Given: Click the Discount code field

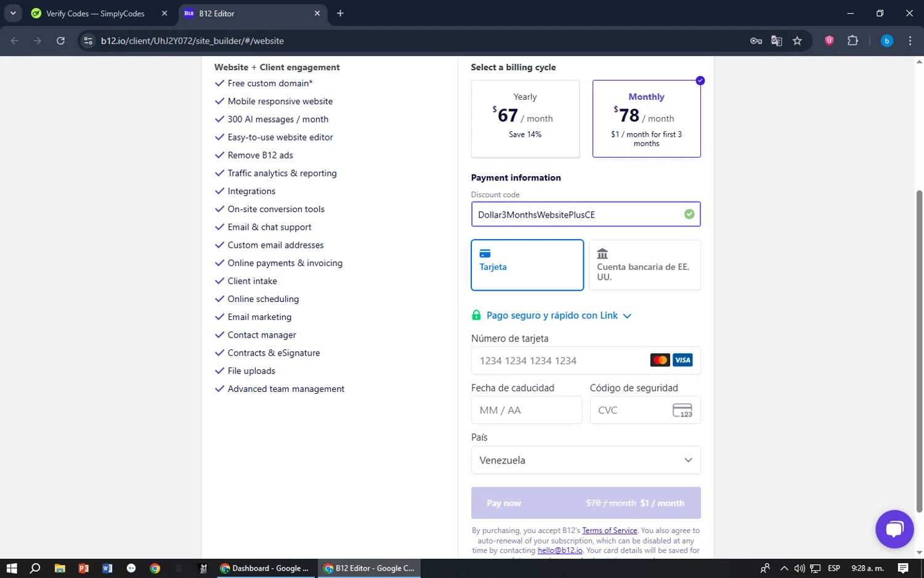Looking at the screenshot, I should (585, 214).
